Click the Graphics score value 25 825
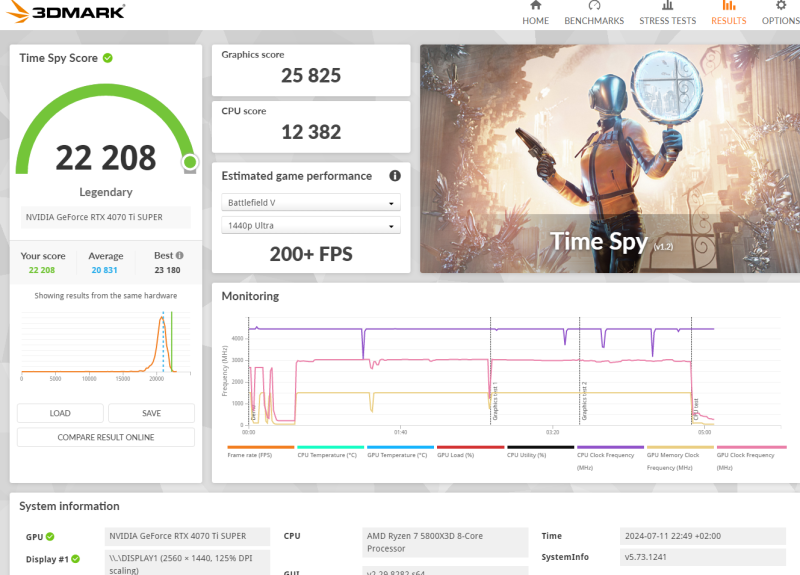The height and width of the screenshot is (575, 800). 311,76
